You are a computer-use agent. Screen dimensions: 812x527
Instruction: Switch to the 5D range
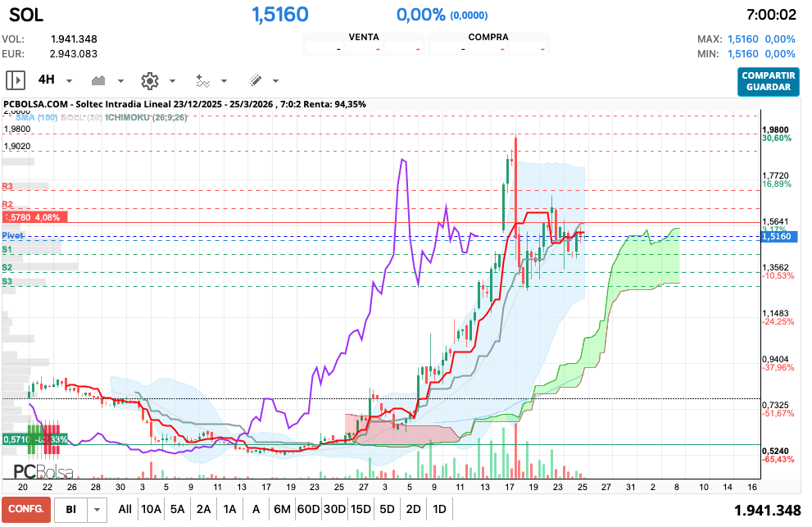(x=387, y=510)
